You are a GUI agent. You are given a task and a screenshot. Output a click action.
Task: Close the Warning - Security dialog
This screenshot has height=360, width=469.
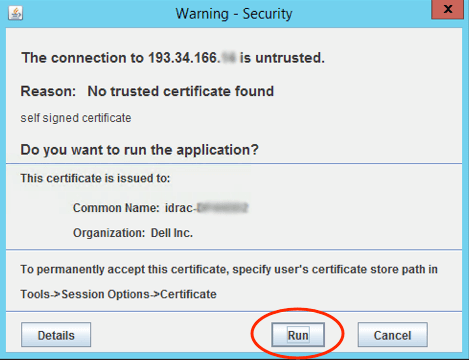(x=448, y=9)
